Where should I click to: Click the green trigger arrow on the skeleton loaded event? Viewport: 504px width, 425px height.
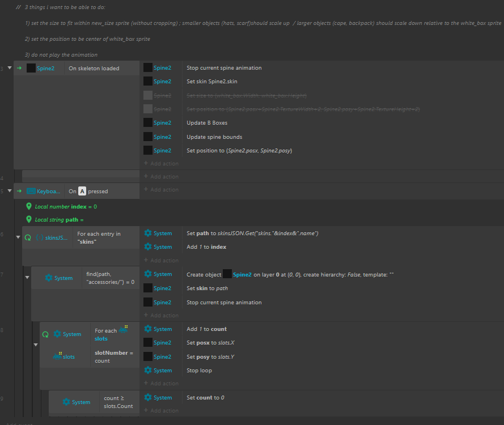[x=19, y=68]
